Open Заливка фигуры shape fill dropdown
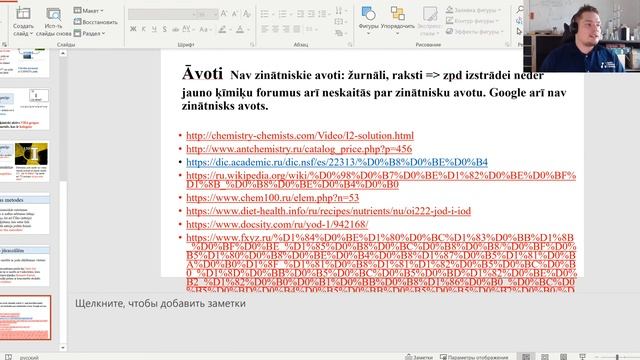The image size is (640, 360). (x=473, y=10)
